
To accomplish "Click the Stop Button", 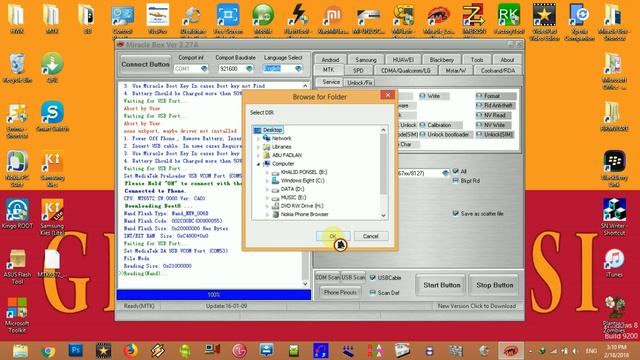I will pyautogui.click(x=495, y=285).
